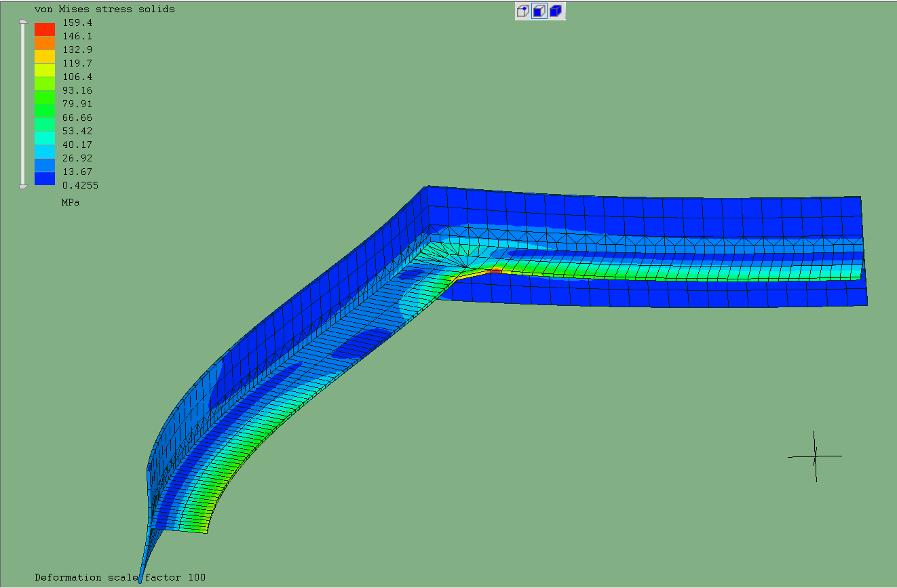
Task: Click the 'von Mises stress solids' title
Action: (x=104, y=9)
